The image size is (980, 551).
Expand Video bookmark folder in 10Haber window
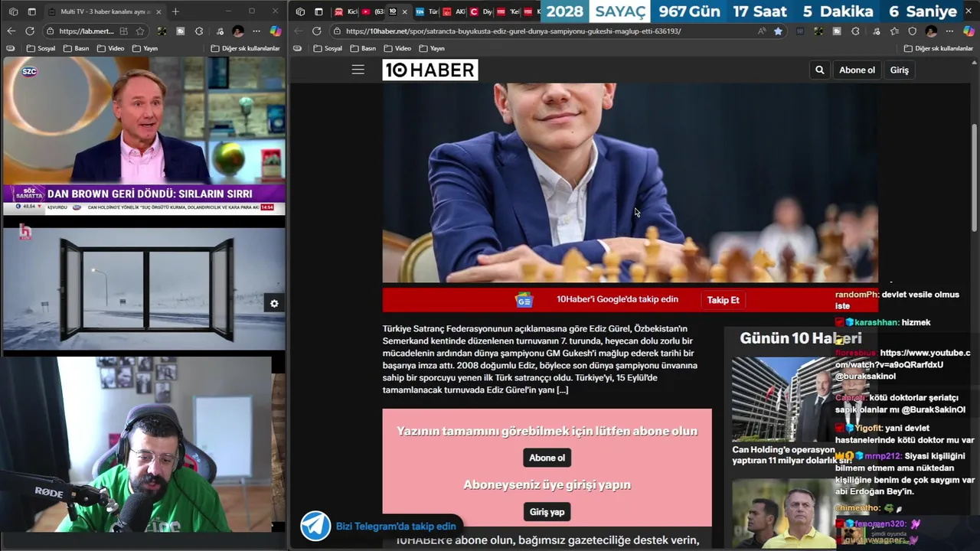pos(397,48)
